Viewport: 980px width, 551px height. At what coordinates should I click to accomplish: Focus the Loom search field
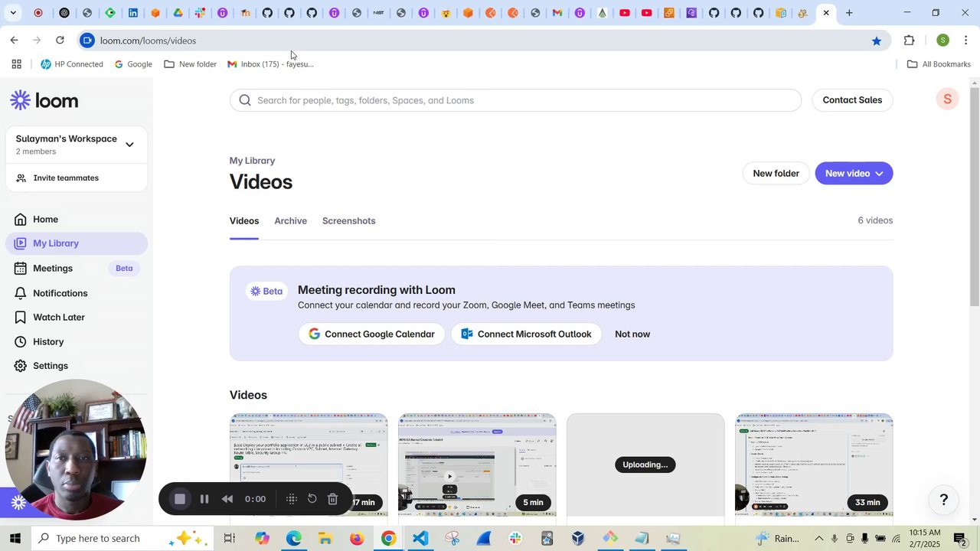[515, 100]
